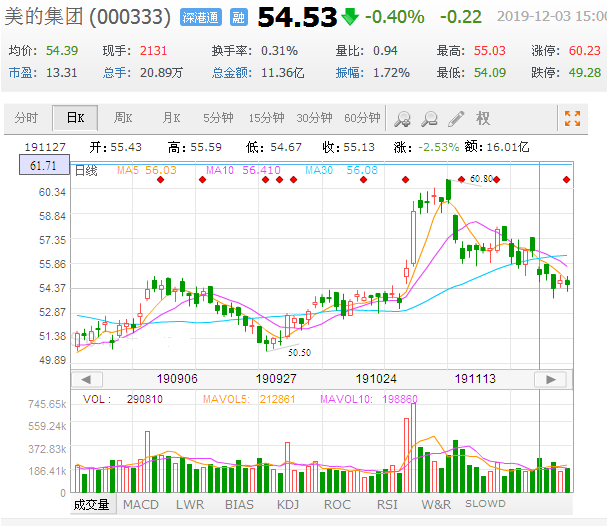613x526 pixels.
Task: Click the MAVOL5 212861 legend
Action: click(249, 399)
